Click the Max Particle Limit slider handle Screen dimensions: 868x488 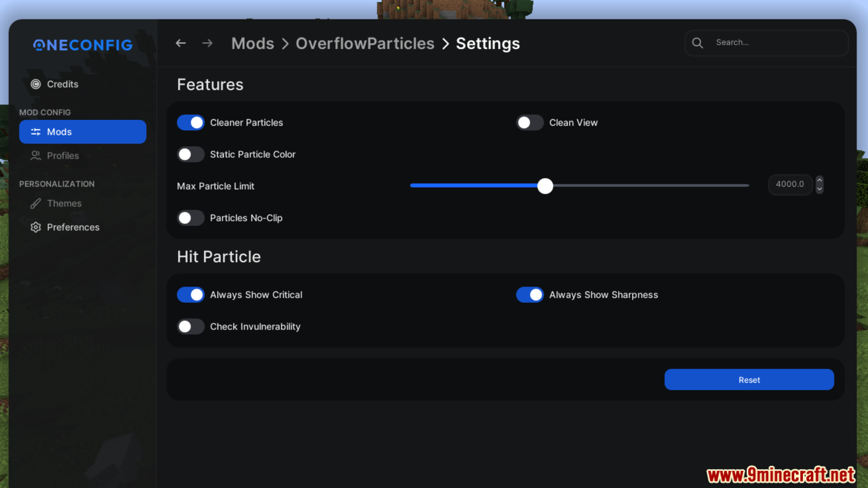545,186
